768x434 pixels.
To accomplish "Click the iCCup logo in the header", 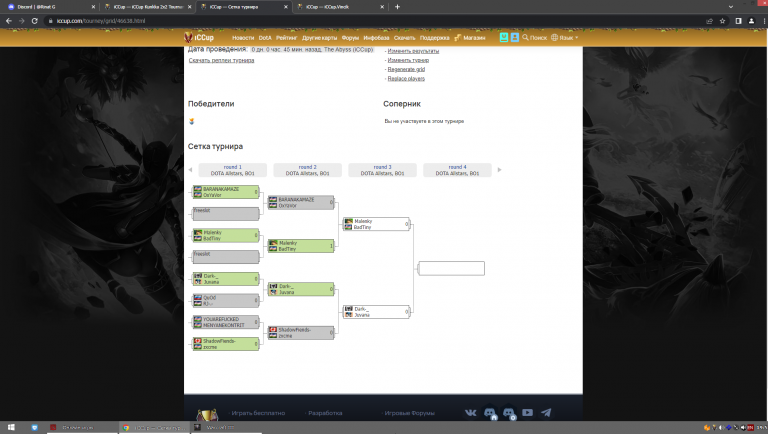I will [199, 37].
